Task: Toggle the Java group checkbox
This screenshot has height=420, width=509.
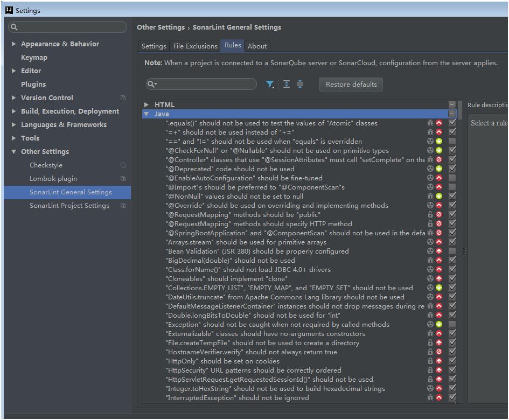Action: [x=452, y=114]
